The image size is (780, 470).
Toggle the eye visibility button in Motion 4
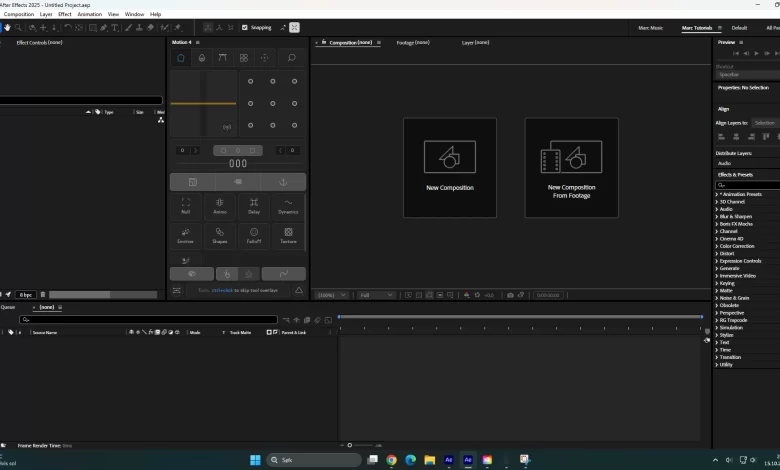coord(192,274)
